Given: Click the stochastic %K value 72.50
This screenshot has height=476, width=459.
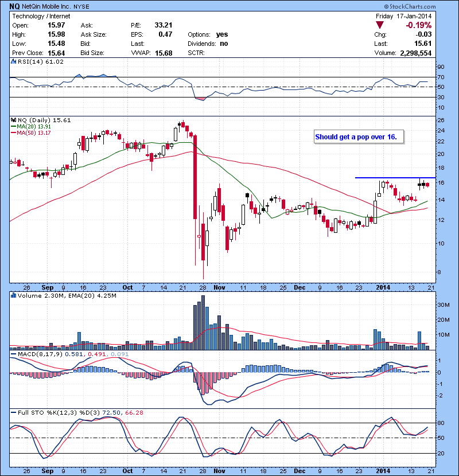Looking at the screenshot, I should coord(111,412).
